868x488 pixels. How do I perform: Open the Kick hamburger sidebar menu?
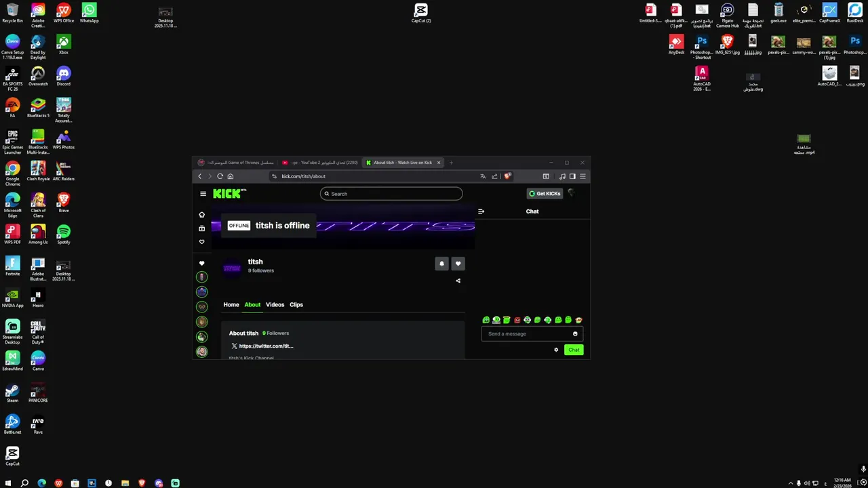203,194
